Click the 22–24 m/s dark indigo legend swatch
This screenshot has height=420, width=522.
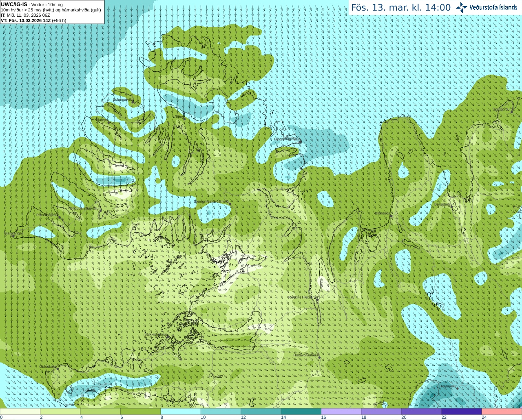(462, 411)
